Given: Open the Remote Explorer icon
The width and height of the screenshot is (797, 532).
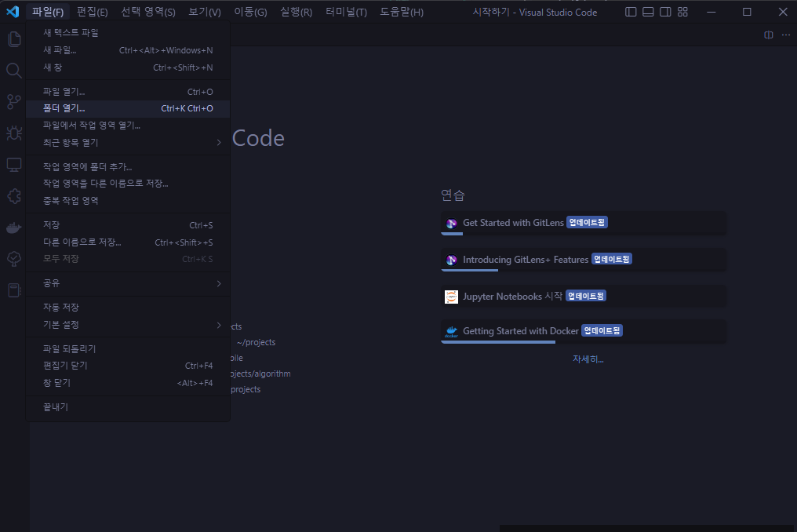Looking at the screenshot, I should [x=14, y=165].
